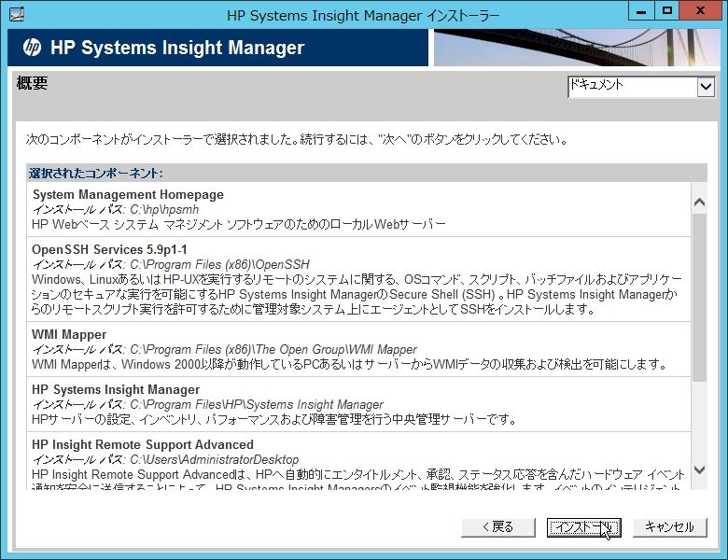Click the path ending in The Open Group\WMI Mapper
Screen dimensions: 728x560
[x=273, y=349]
